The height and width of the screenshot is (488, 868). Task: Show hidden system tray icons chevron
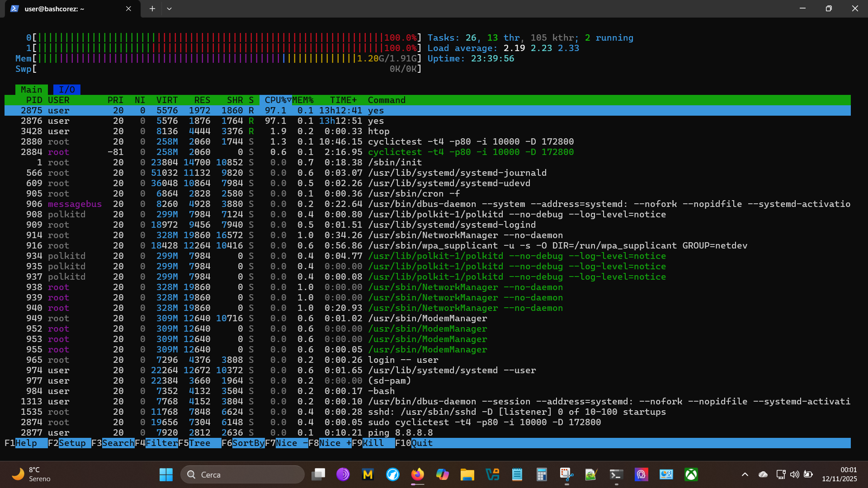click(x=745, y=474)
